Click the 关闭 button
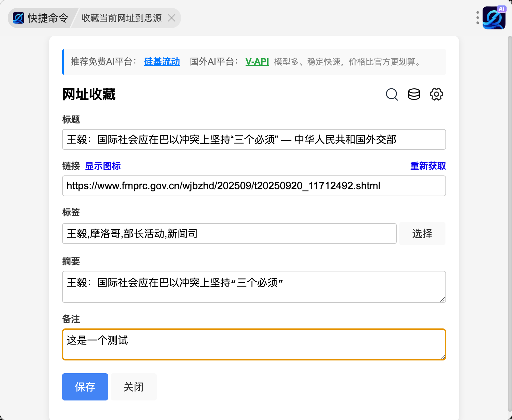The image size is (512, 420). [133, 387]
